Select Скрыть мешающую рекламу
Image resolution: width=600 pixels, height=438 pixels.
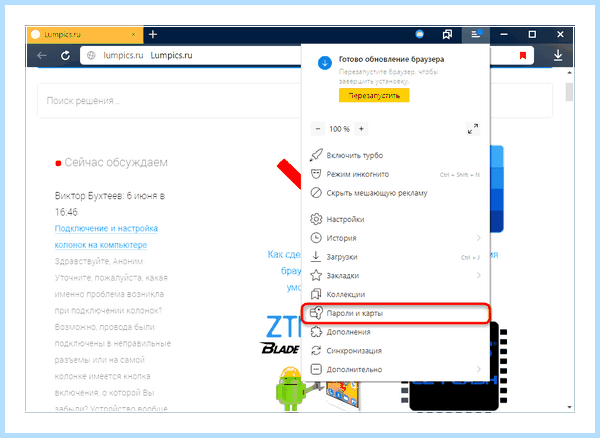395,193
